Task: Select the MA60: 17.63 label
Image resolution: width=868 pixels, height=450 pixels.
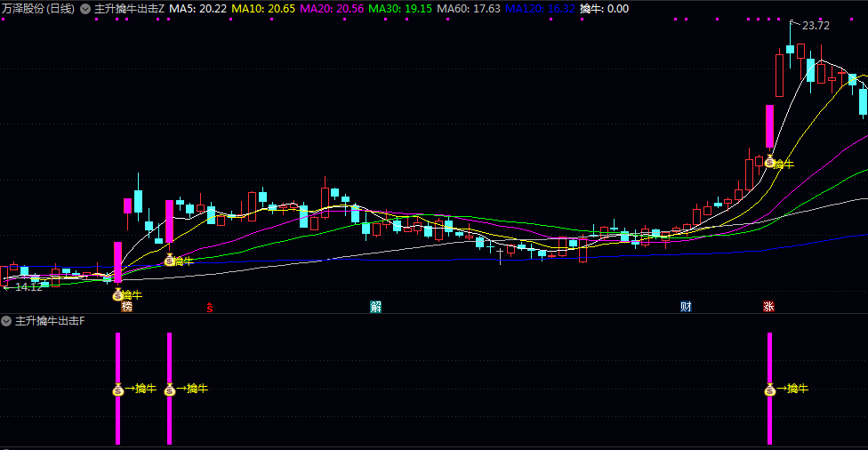Action: (x=469, y=9)
